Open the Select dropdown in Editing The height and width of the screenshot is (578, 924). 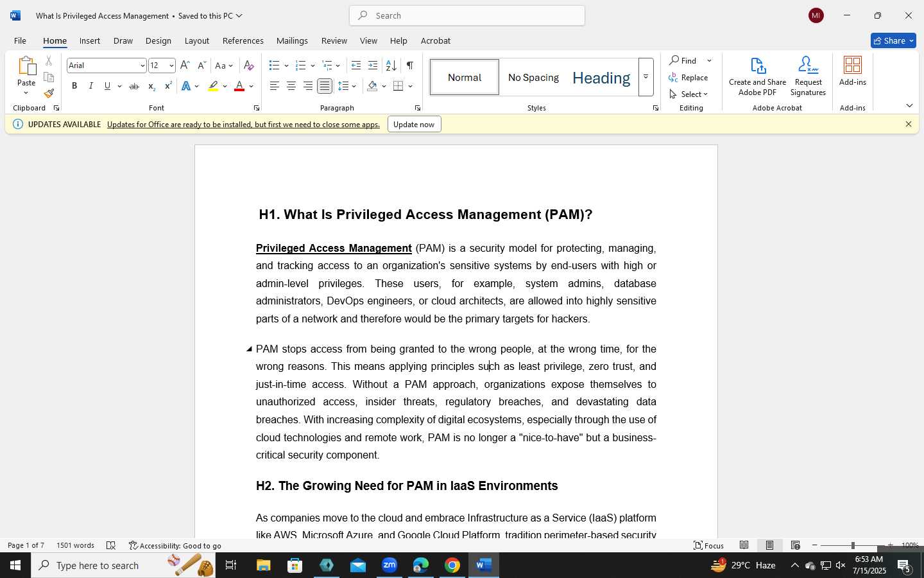coord(689,94)
